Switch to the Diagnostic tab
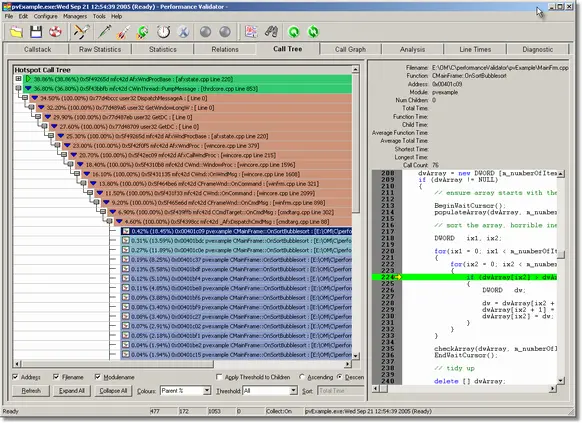Screen dimensions: 582x423 (x=537, y=49)
